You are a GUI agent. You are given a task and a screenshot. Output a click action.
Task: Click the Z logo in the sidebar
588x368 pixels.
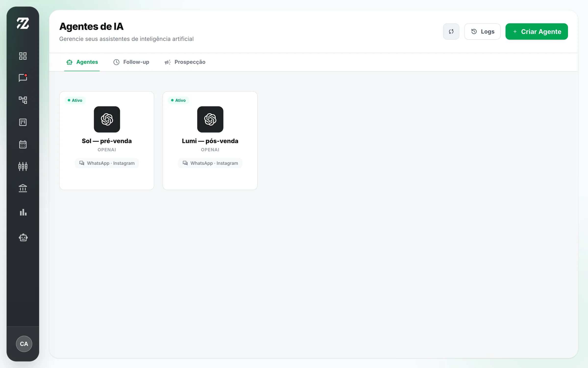tap(23, 23)
